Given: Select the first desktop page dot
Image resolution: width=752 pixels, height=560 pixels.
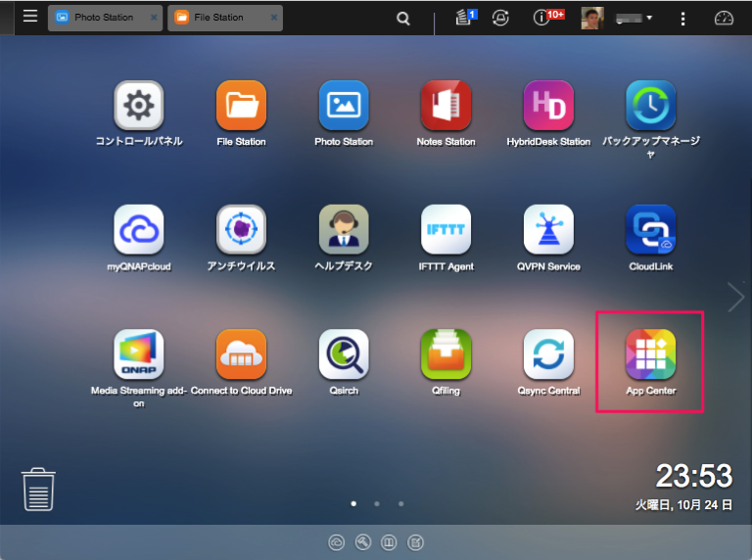Looking at the screenshot, I should point(353,503).
